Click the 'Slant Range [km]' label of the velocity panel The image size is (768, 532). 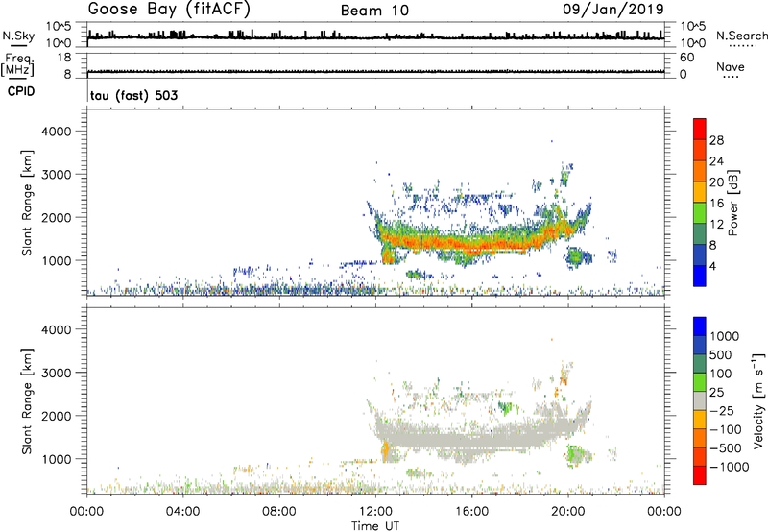pyautogui.click(x=27, y=401)
